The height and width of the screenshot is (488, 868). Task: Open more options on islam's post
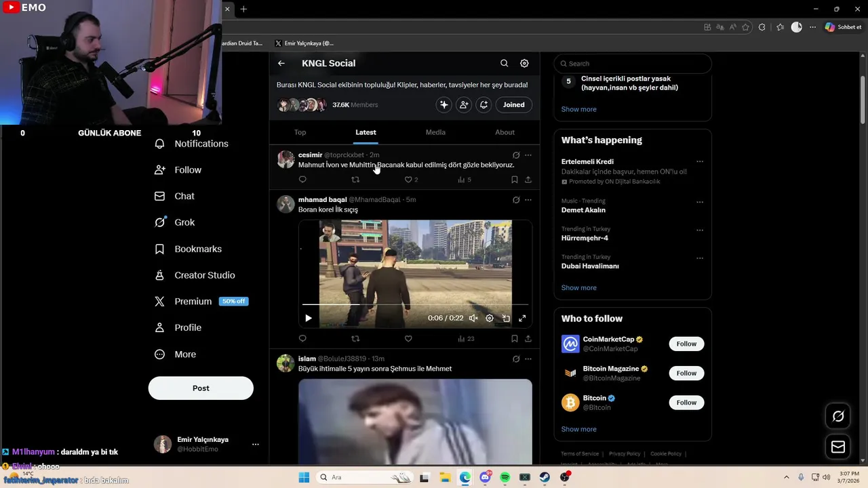point(528,359)
